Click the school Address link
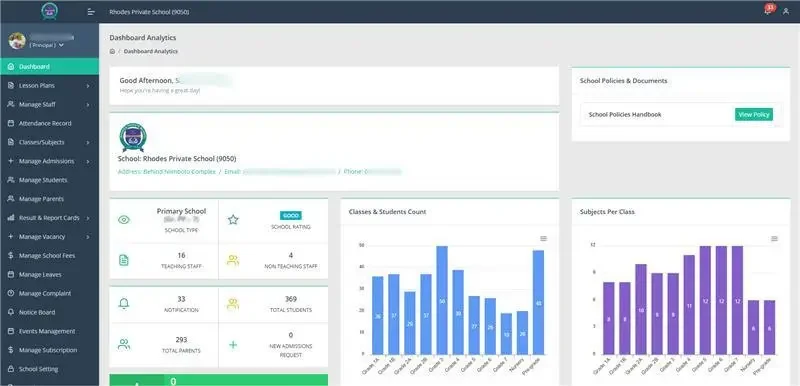 click(166, 172)
